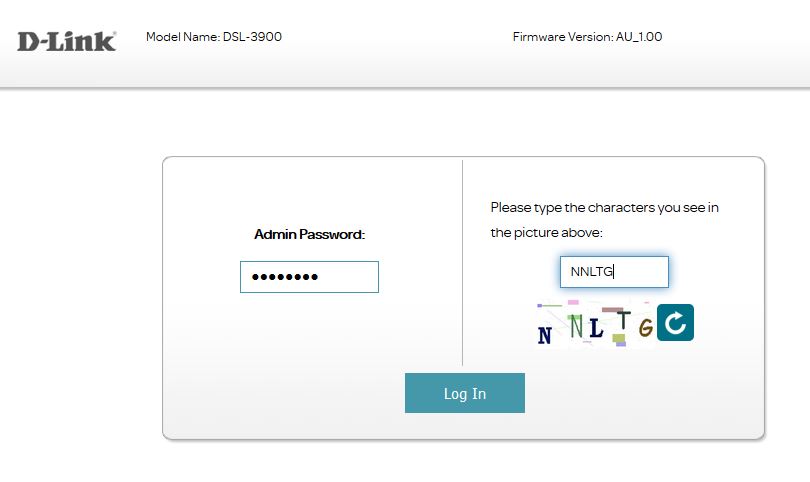Click the vertical divider in login panel

pos(462,262)
